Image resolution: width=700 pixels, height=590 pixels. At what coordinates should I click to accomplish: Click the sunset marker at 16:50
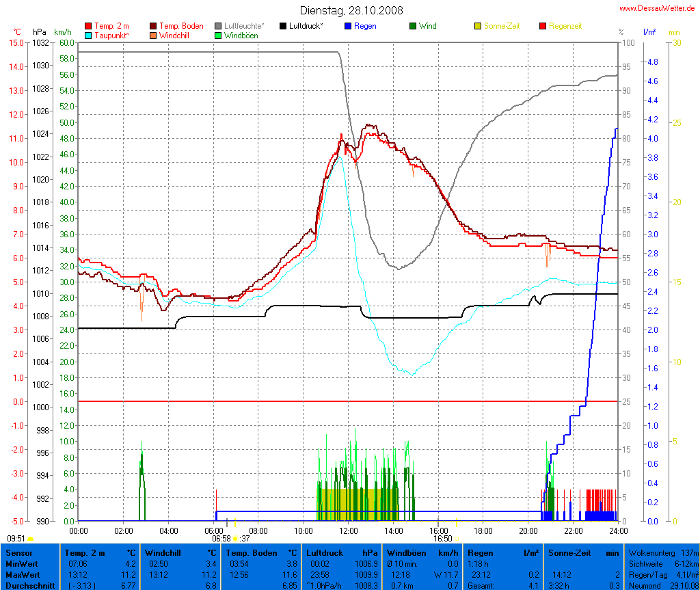coord(457,539)
